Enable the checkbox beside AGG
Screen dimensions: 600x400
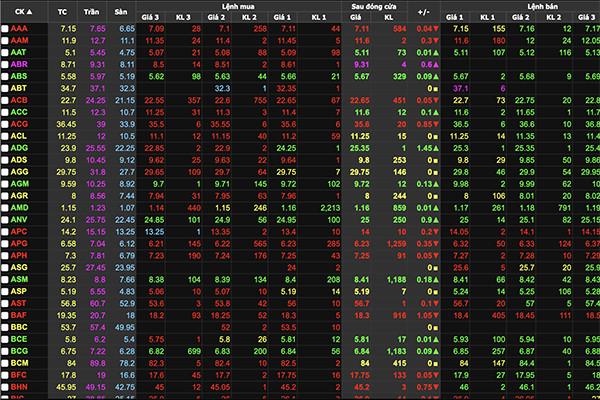pyautogui.click(x=5, y=172)
